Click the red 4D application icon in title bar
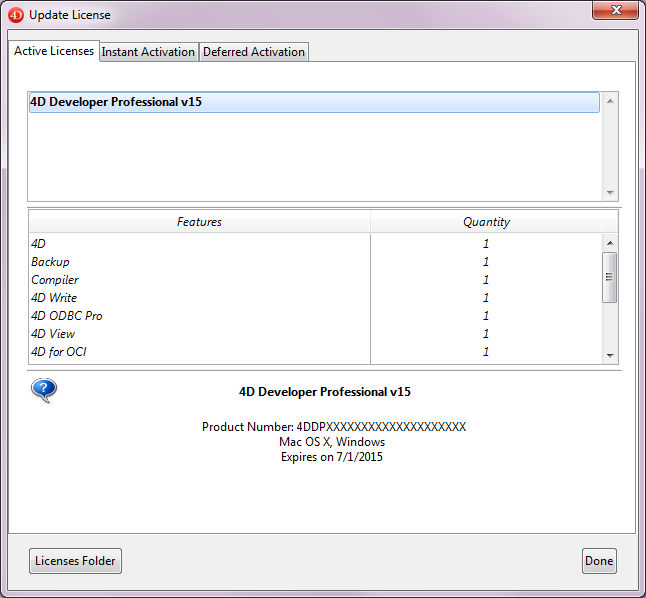 coord(15,15)
